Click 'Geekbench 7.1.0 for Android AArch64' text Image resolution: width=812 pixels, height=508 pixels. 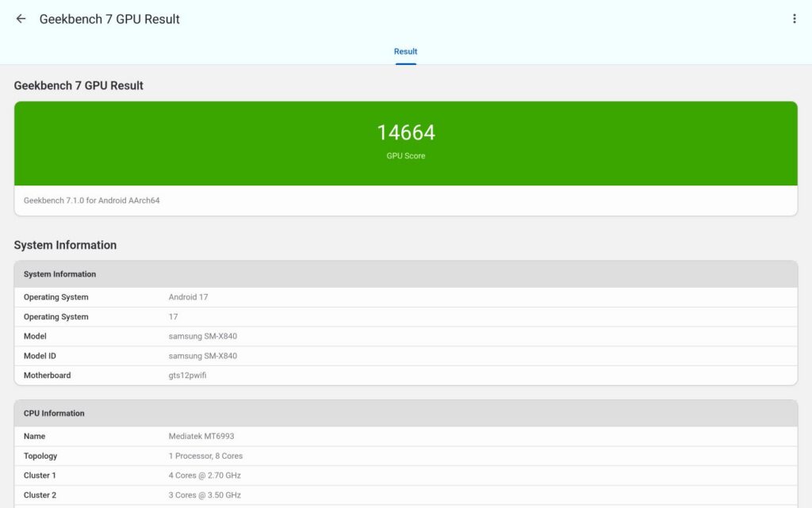(92, 201)
